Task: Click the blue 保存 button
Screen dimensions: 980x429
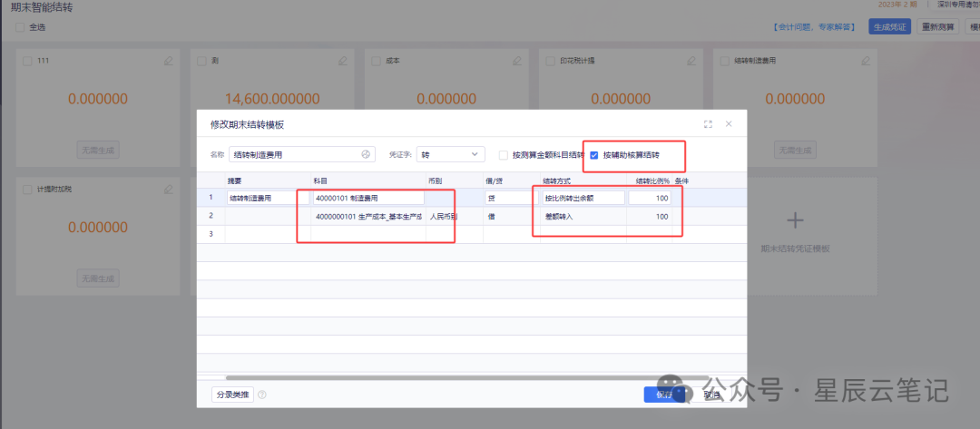Action: click(664, 395)
